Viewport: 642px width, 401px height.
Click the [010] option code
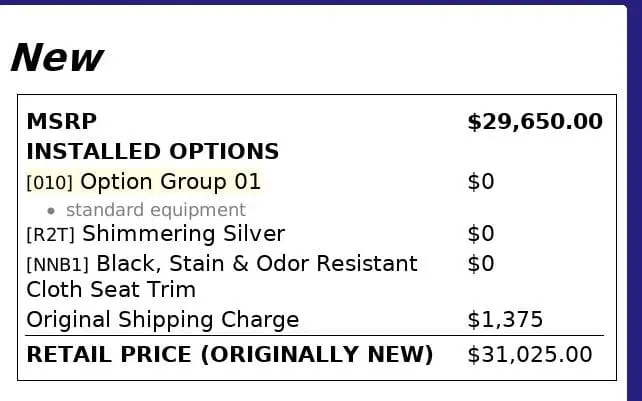tap(50, 183)
